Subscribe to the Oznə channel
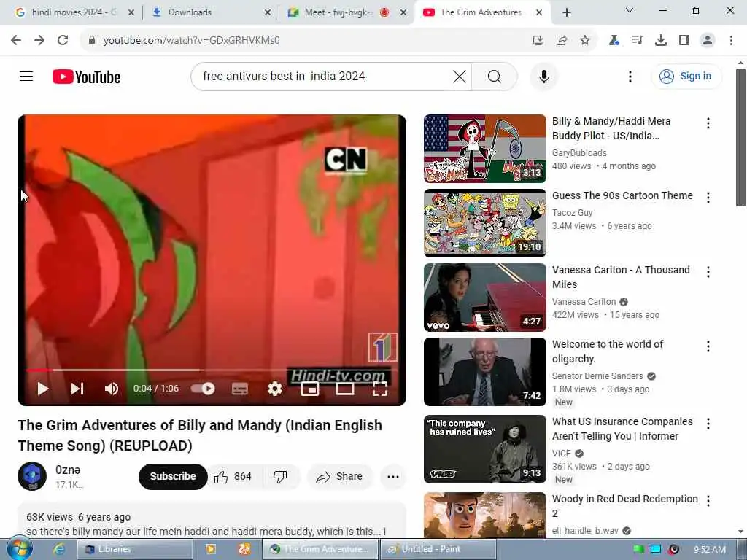 173,476
